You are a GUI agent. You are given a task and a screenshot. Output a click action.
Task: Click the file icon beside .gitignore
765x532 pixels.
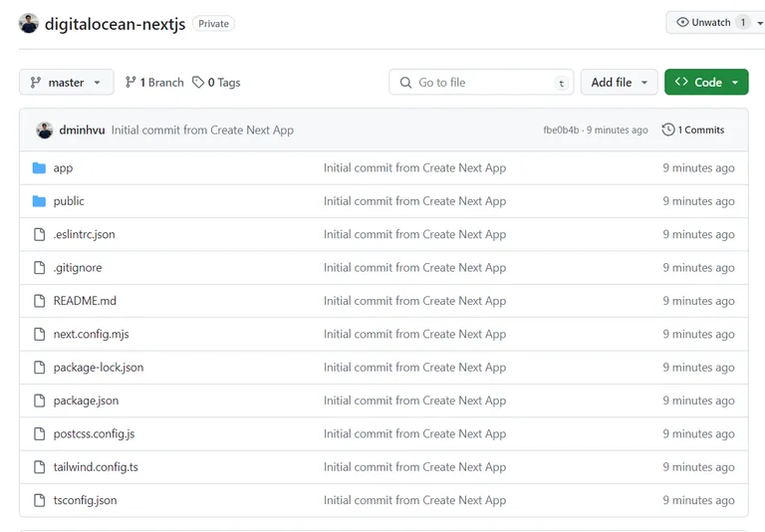coord(39,267)
